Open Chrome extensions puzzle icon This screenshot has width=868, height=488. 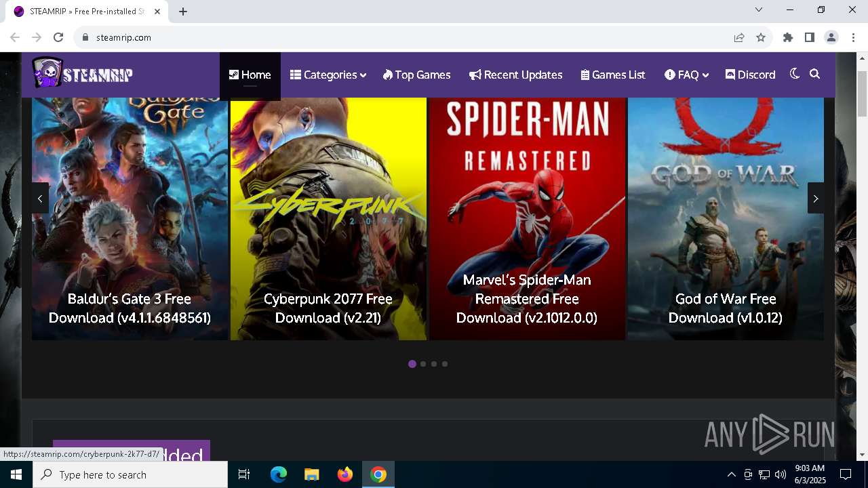788,37
